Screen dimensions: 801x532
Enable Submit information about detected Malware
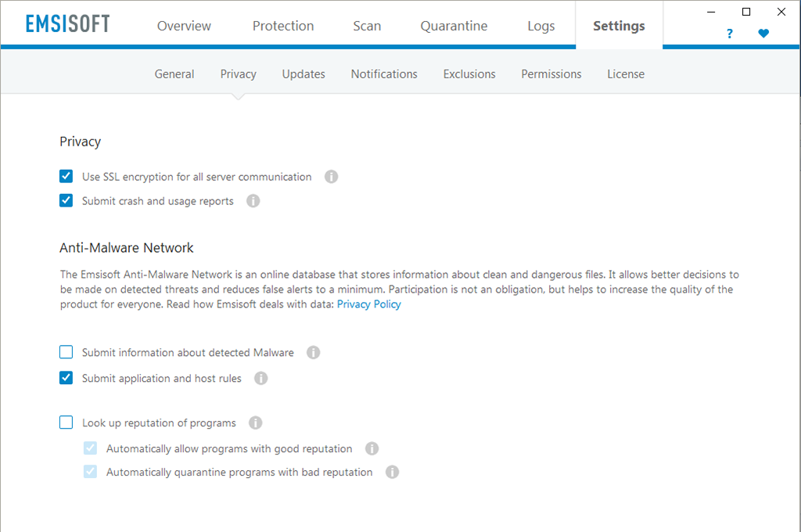point(66,353)
